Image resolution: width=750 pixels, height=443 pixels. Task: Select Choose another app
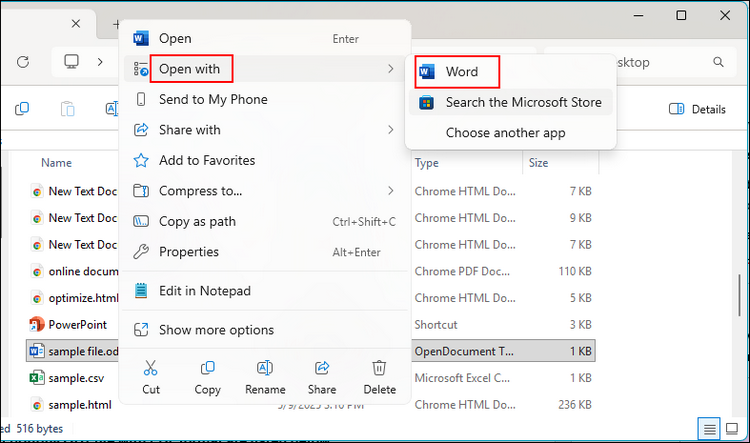point(510,133)
